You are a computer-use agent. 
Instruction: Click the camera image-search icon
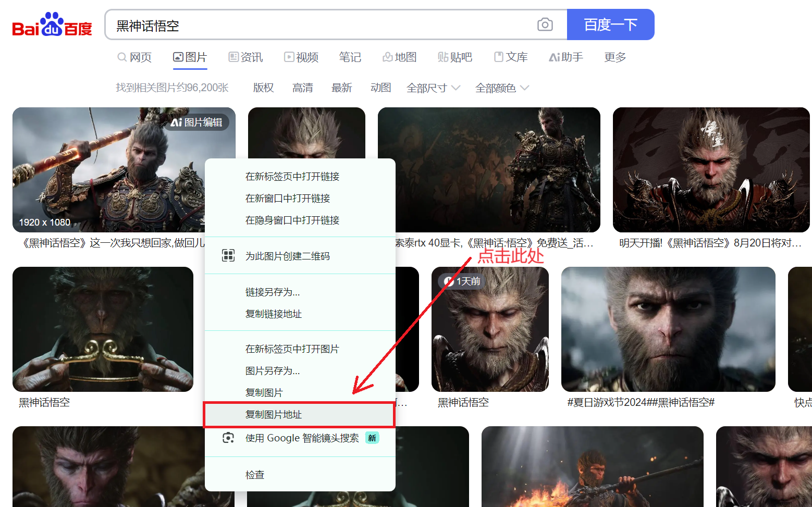coord(545,24)
